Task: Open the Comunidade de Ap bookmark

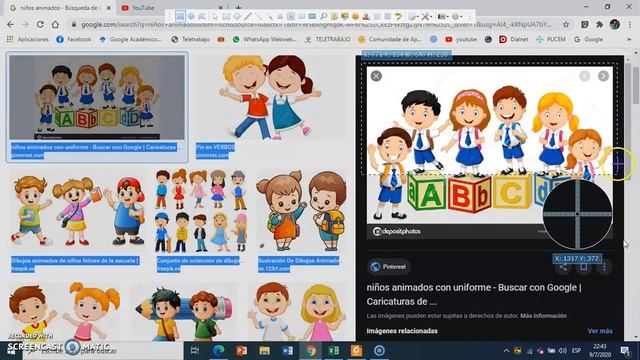Action: pos(389,39)
